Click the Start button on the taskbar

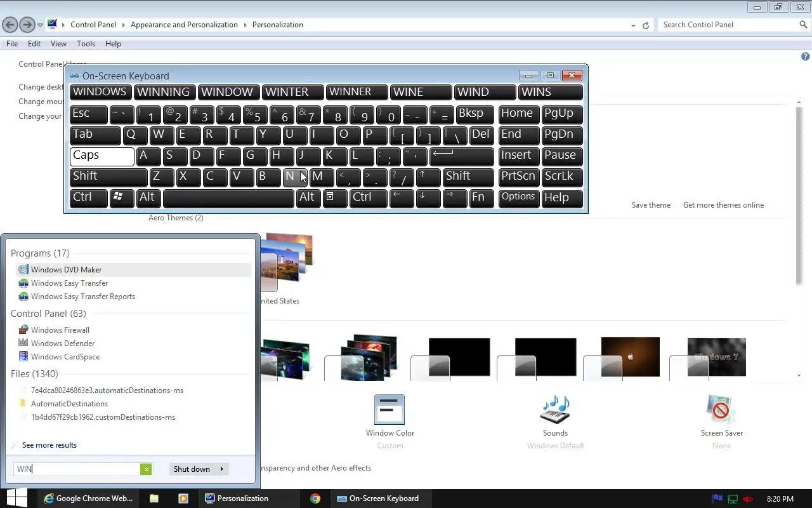coord(16,498)
